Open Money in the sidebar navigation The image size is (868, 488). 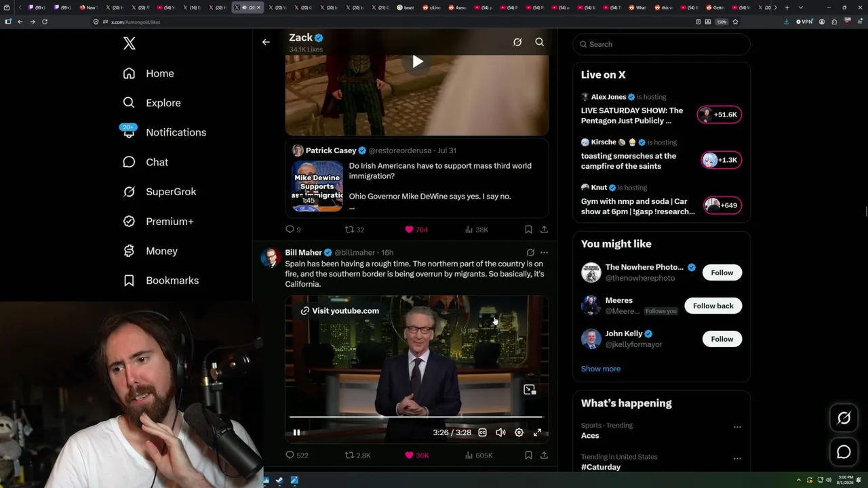click(150, 251)
